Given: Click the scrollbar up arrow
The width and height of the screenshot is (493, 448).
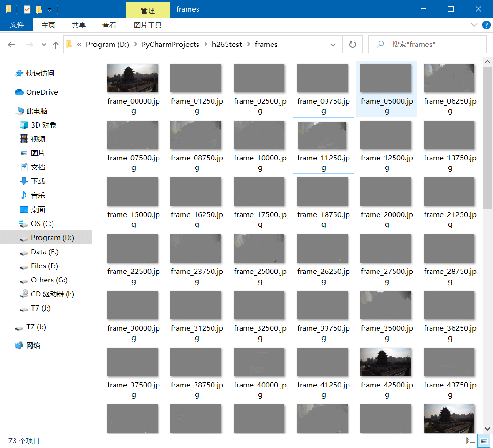Looking at the screenshot, I should 487,62.
